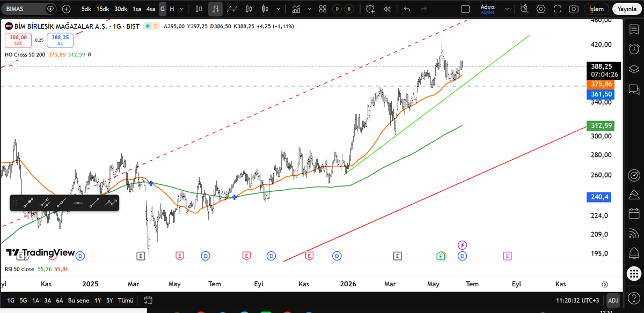644x313 pixels.
Task: Open the broadcast signal sidebar icon
Action: (634, 233)
